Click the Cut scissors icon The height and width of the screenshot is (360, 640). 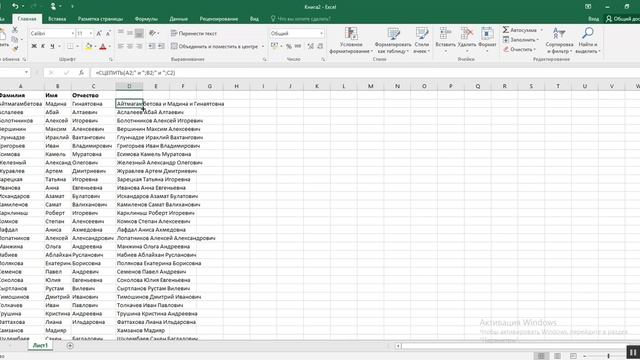click(x=15, y=30)
